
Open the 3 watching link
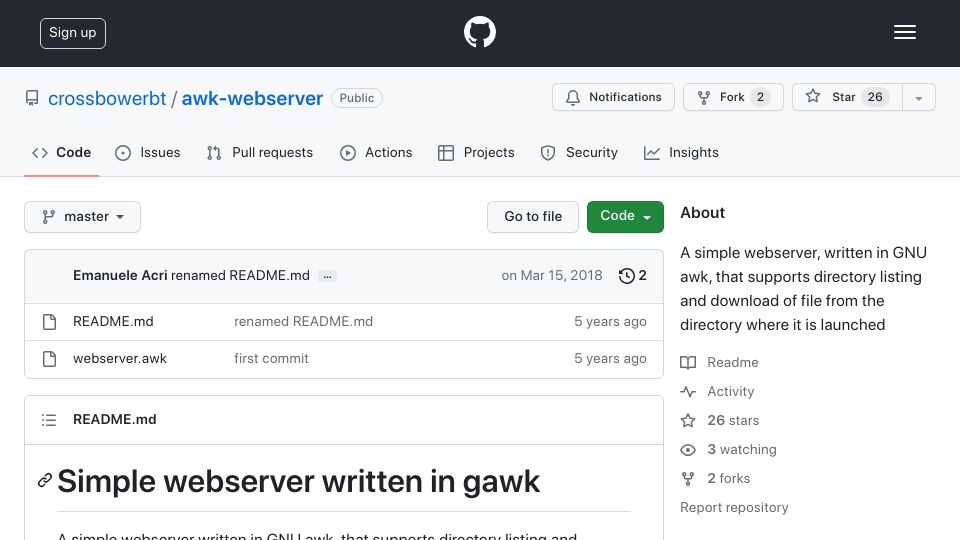pyautogui.click(x=741, y=449)
